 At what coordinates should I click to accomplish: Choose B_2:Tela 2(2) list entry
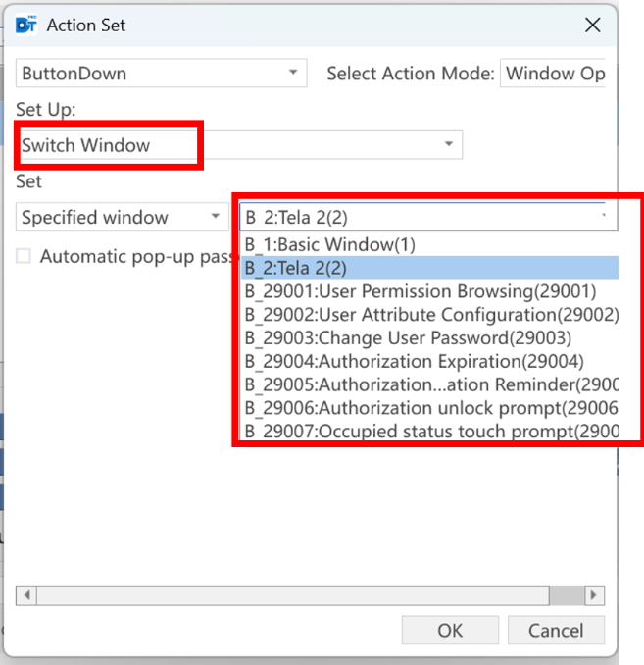pos(429,268)
